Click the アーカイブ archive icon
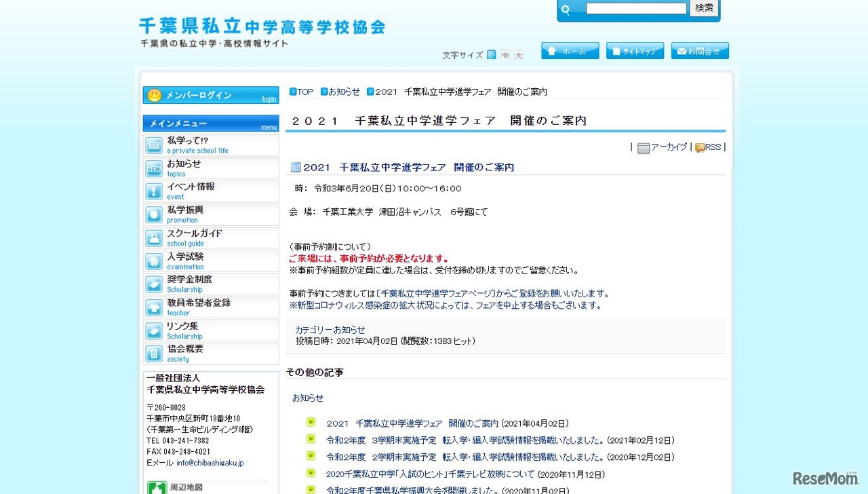868x494 pixels. 643,147
